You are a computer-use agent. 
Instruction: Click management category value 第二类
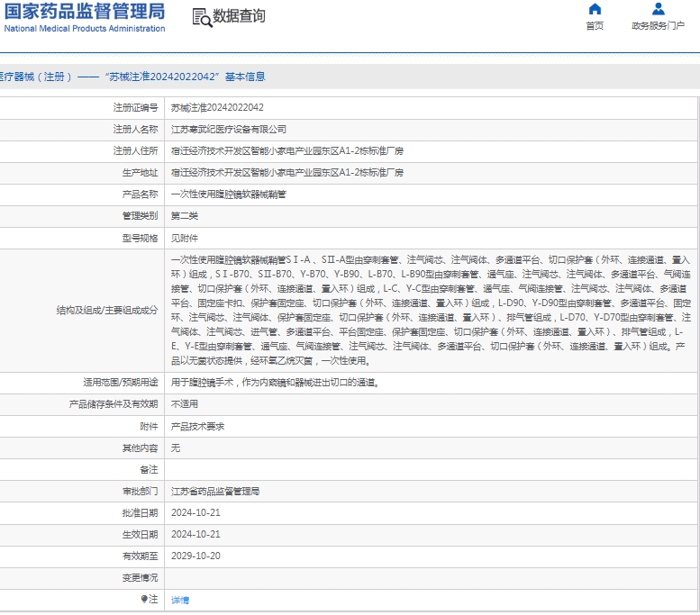pos(185,216)
